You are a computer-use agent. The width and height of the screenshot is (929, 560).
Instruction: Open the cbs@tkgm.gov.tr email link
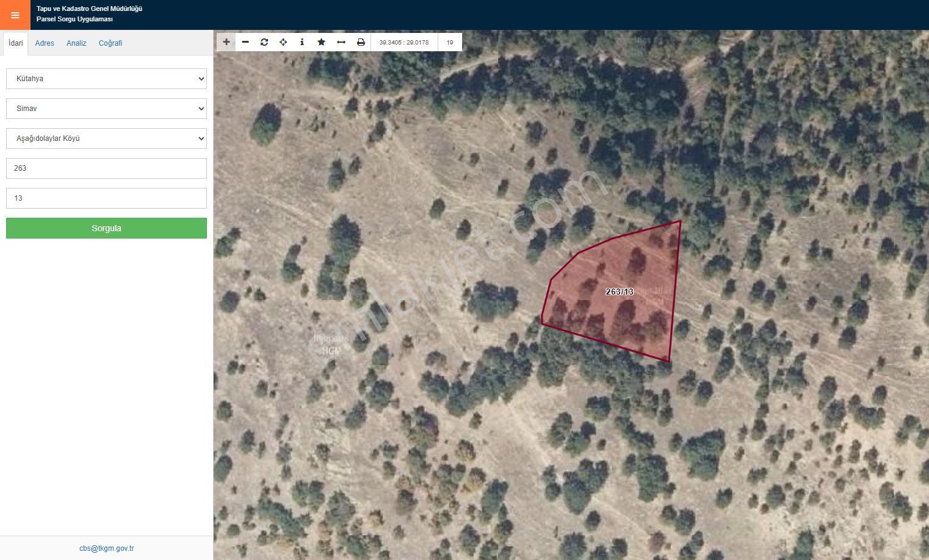(x=106, y=548)
